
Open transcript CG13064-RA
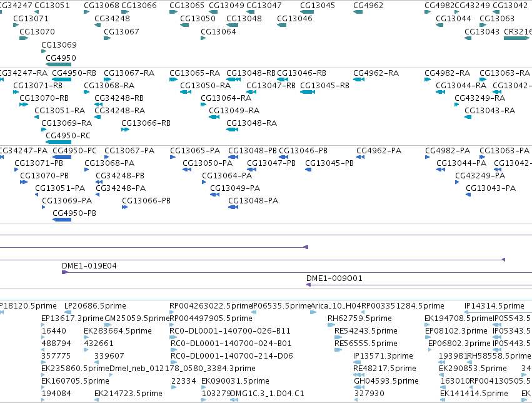(x=226, y=98)
